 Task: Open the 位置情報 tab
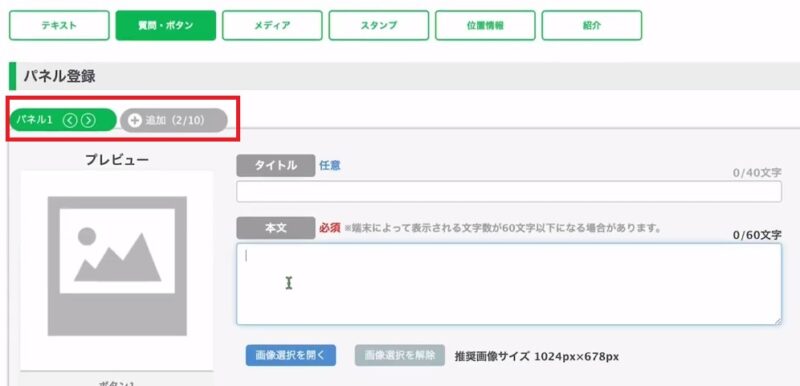click(x=485, y=25)
